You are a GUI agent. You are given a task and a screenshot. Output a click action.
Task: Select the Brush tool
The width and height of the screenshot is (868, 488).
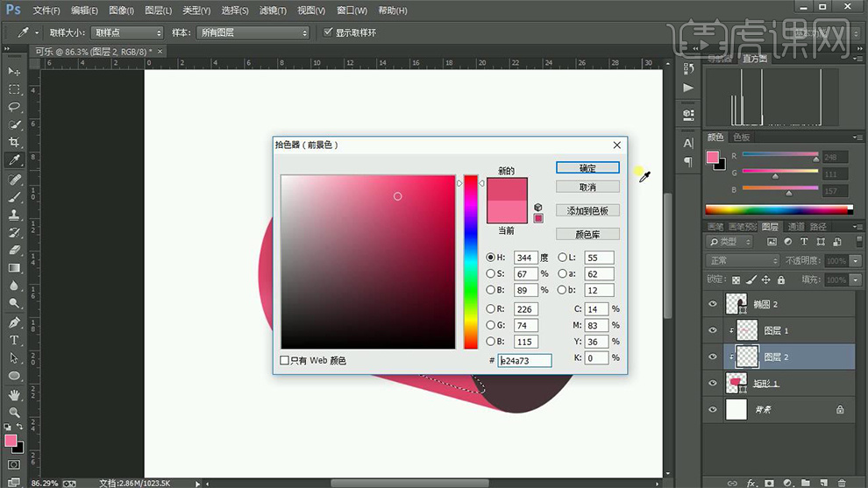[14, 197]
